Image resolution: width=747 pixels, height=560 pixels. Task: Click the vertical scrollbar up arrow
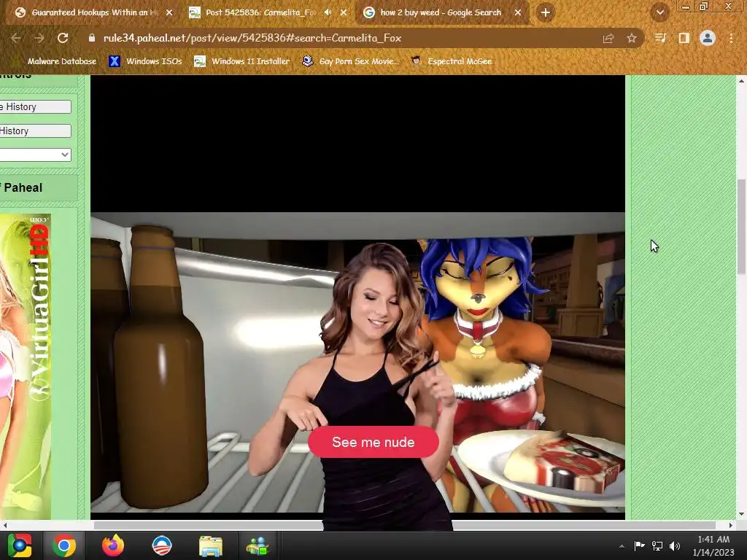coord(741,80)
